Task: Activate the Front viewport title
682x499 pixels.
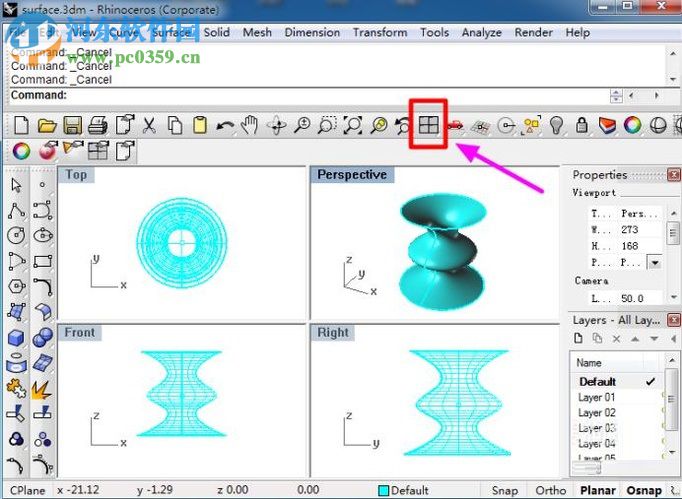Action: [x=80, y=332]
